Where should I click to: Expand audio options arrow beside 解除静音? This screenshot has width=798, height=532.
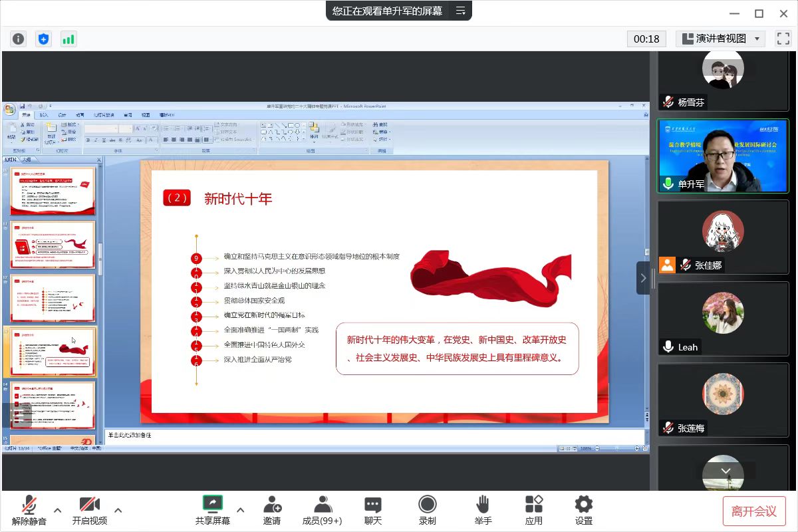(x=58, y=510)
